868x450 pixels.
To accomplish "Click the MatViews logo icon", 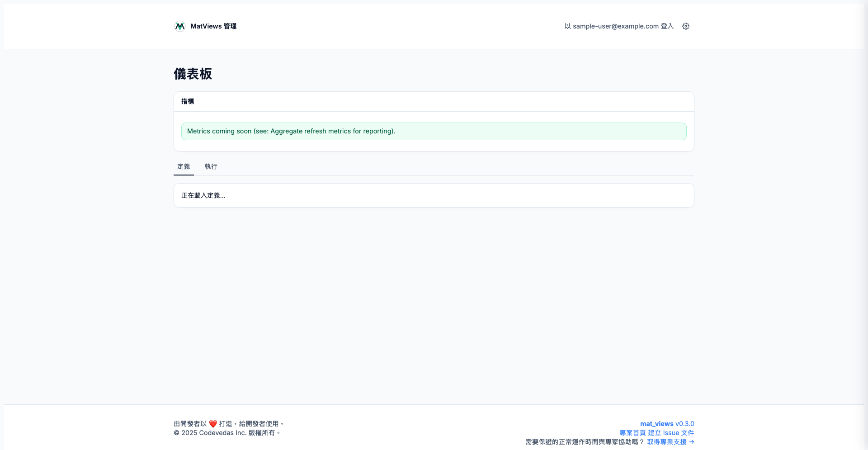I will [179, 26].
